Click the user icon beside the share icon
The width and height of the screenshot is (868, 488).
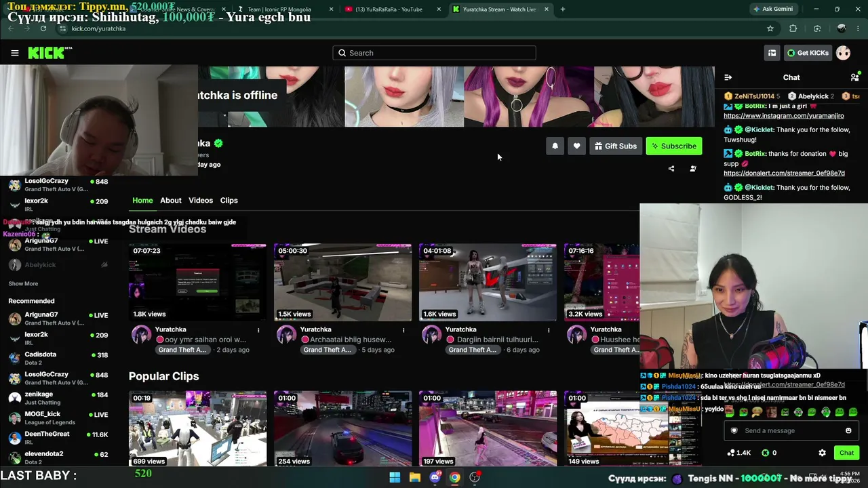693,169
